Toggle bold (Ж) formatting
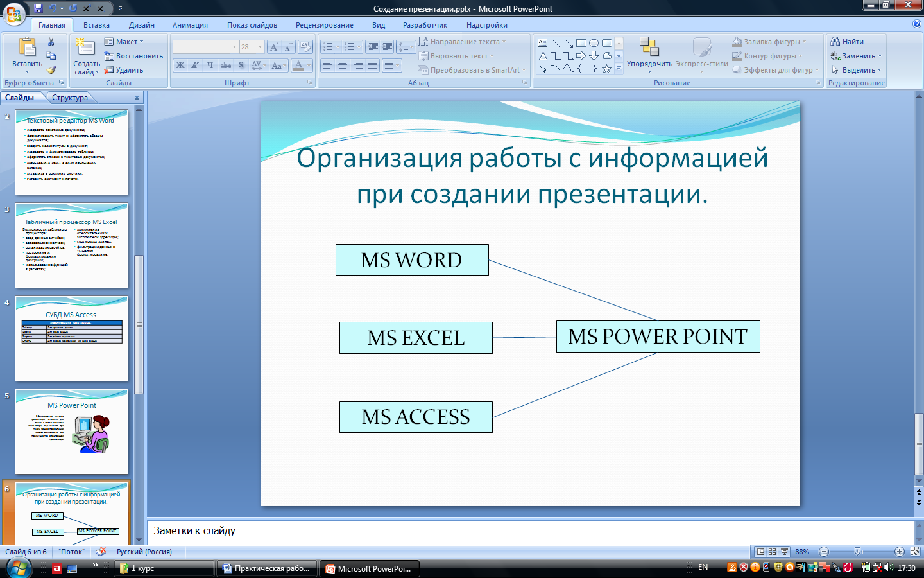This screenshot has width=924, height=578. pyautogui.click(x=180, y=66)
